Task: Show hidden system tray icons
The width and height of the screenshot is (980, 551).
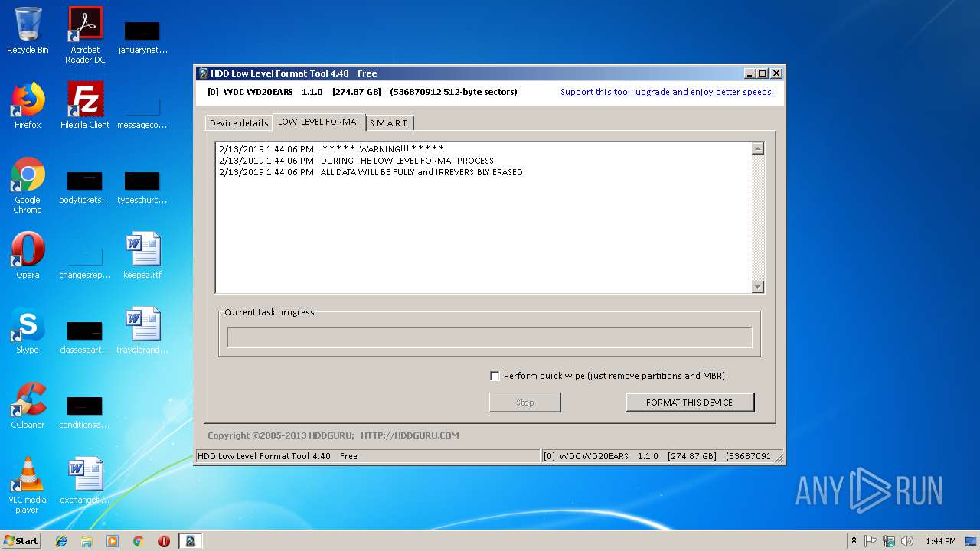Action: 854,541
